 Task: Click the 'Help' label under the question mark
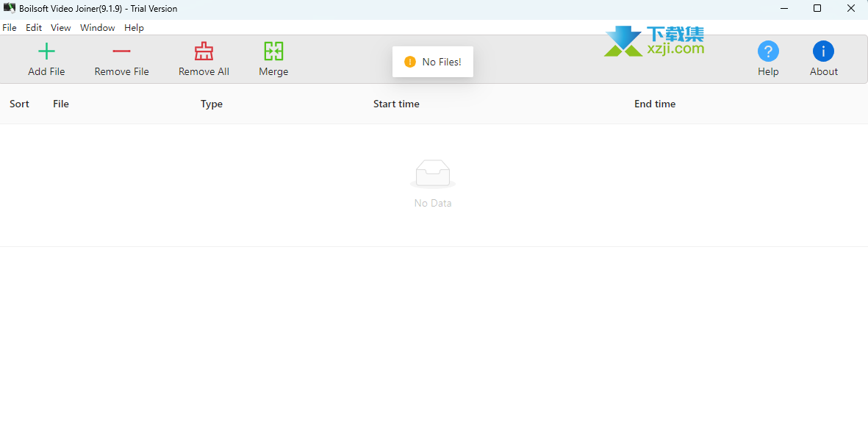[x=768, y=72]
